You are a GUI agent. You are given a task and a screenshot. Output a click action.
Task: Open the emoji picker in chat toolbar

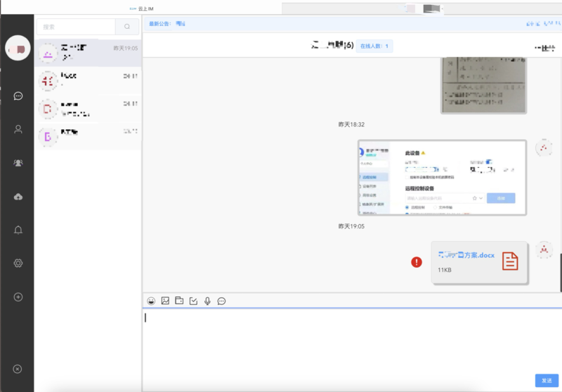click(151, 301)
